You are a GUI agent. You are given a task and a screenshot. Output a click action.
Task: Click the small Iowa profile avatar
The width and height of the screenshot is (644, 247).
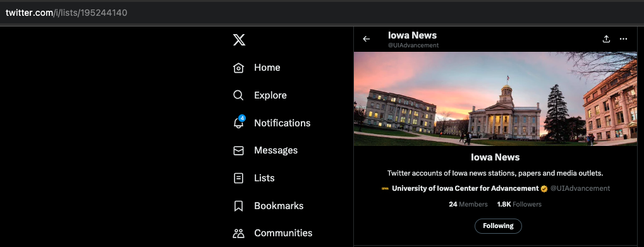point(385,188)
